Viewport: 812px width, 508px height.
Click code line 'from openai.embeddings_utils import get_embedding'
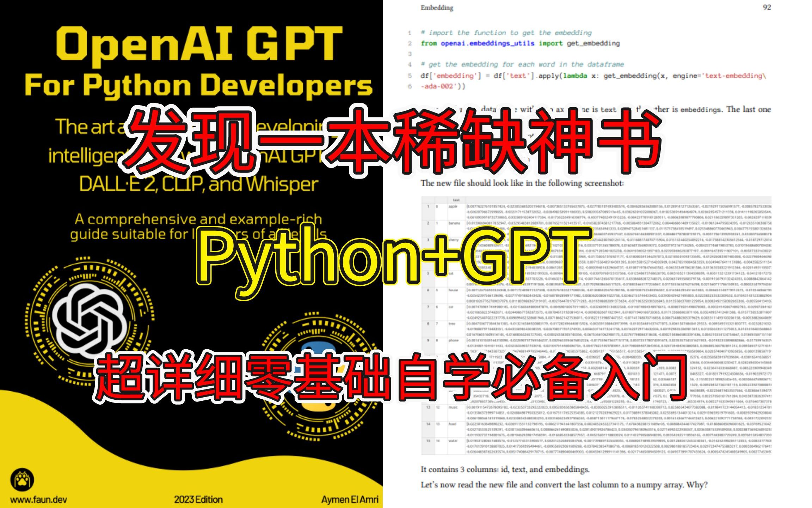(x=520, y=43)
